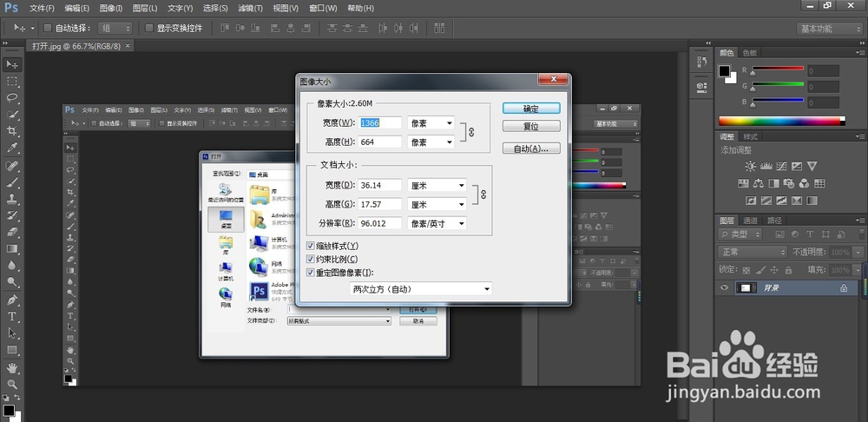Click 复位 button

pyautogui.click(x=531, y=126)
